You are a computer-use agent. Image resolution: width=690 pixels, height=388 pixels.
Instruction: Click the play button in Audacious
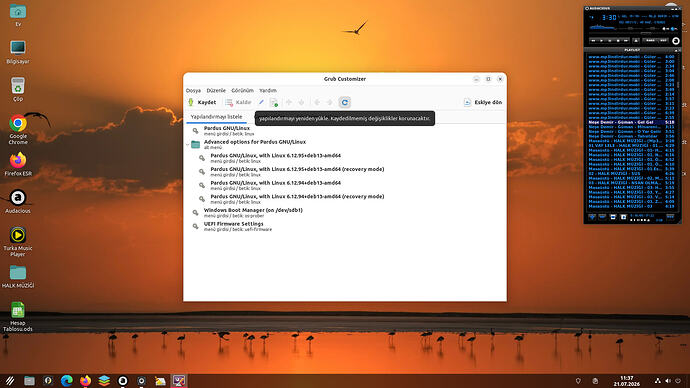602,40
